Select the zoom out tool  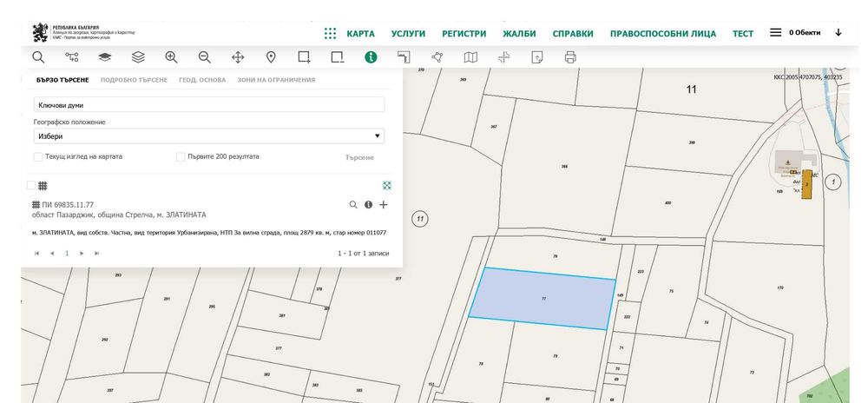point(204,57)
